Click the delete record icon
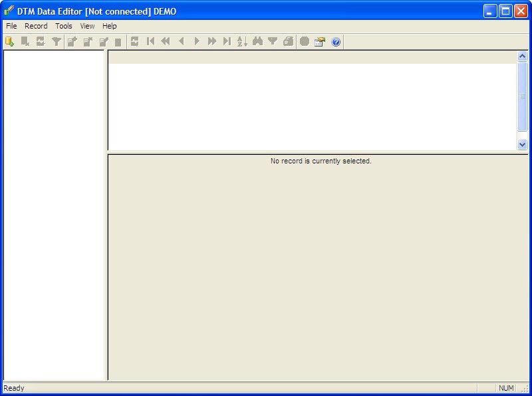 click(88, 42)
